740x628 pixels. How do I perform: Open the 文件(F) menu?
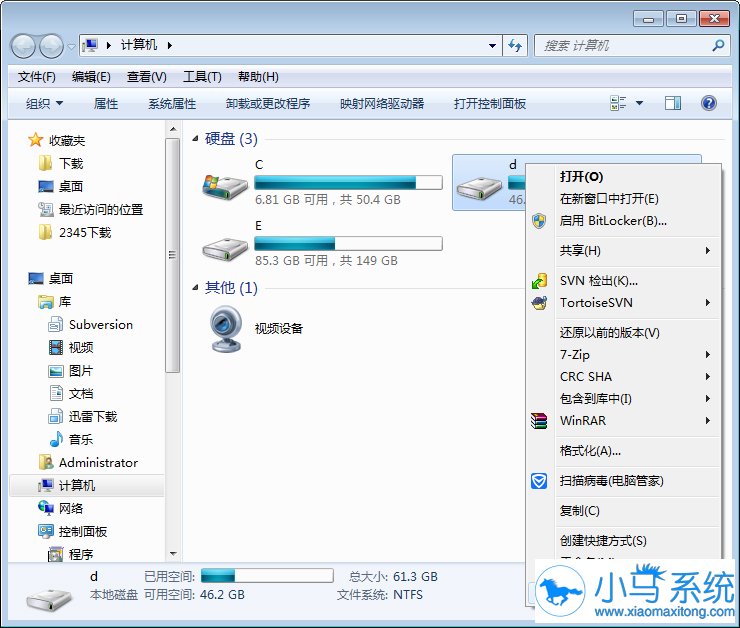tap(37, 76)
